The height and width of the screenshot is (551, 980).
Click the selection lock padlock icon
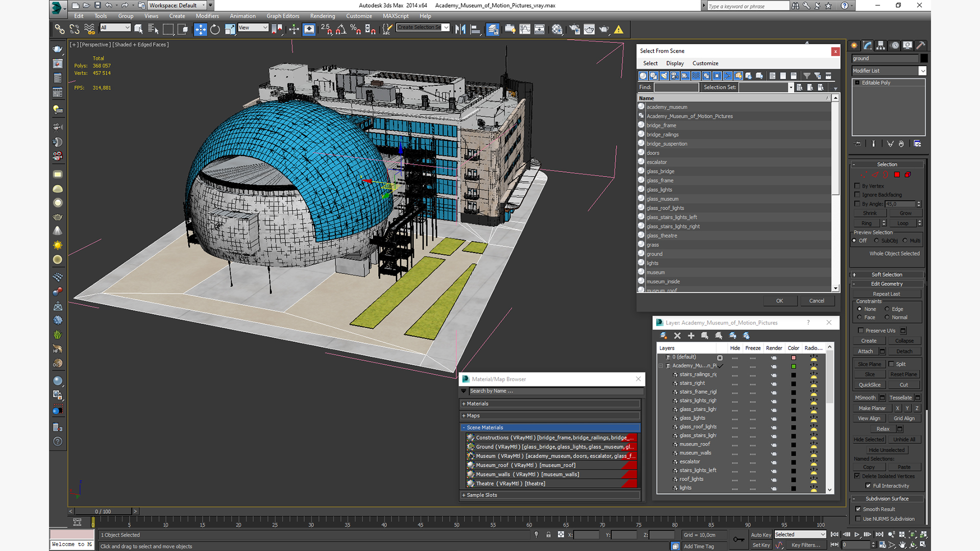click(x=548, y=535)
